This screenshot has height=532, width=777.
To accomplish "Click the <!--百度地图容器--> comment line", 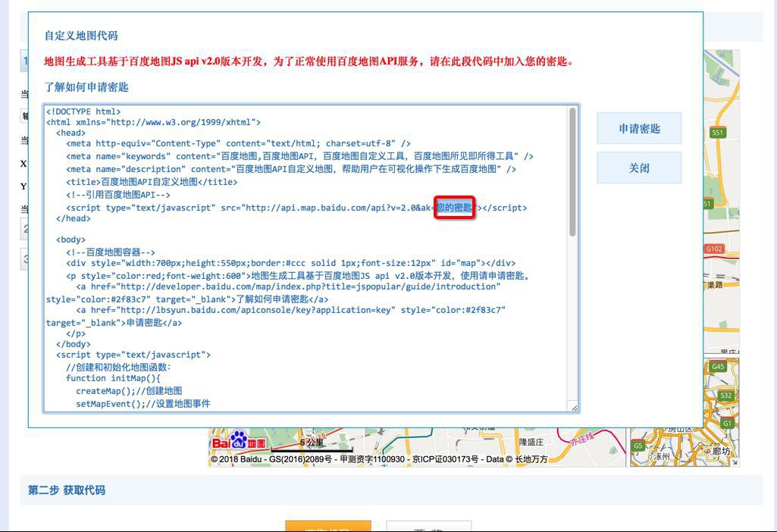I will (111, 252).
